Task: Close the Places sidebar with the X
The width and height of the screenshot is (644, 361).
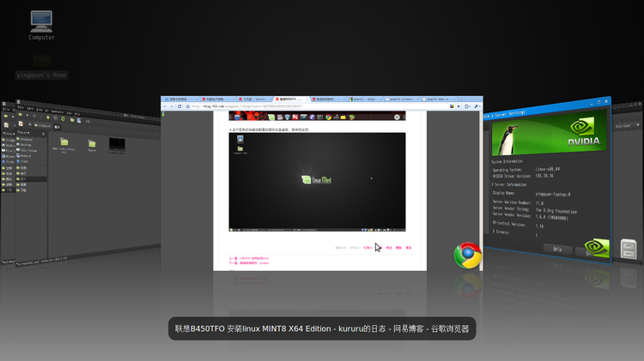Action: (x=44, y=134)
